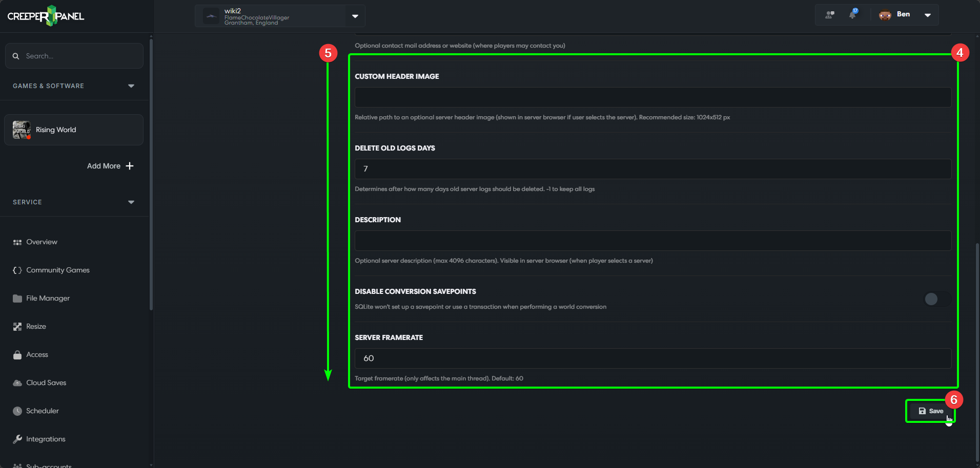980x468 pixels.
Task: Open the Integrations sidebar link
Action: tap(46, 439)
